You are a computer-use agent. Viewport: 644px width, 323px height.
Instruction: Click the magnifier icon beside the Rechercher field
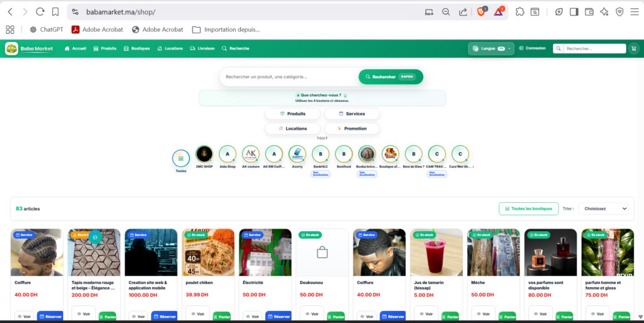coord(558,48)
